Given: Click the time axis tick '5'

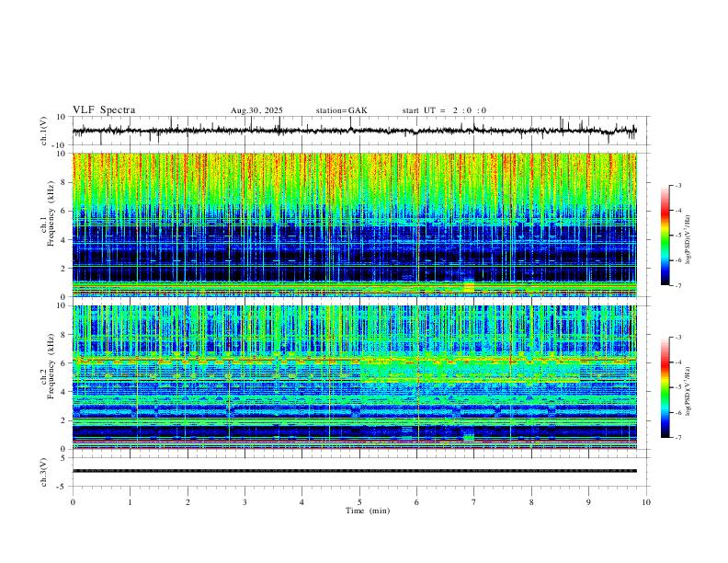Looking at the screenshot, I should [x=359, y=502].
